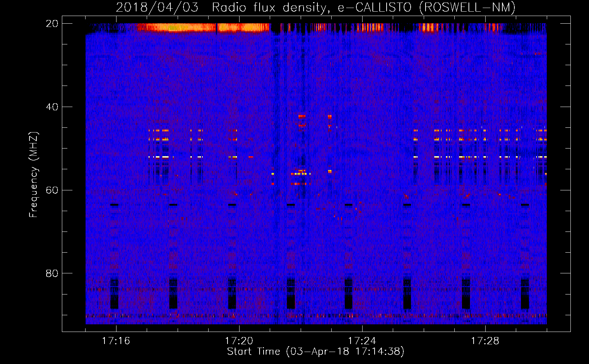
Task: Click the "Start Time (03-Apr-18 17:14:38)" axis label
Action: [316, 352]
